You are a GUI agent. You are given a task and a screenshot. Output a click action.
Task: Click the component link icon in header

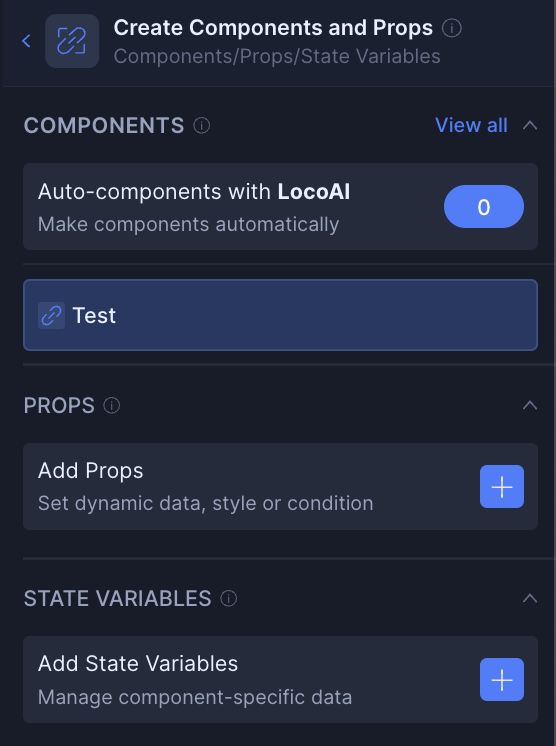point(72,41)
